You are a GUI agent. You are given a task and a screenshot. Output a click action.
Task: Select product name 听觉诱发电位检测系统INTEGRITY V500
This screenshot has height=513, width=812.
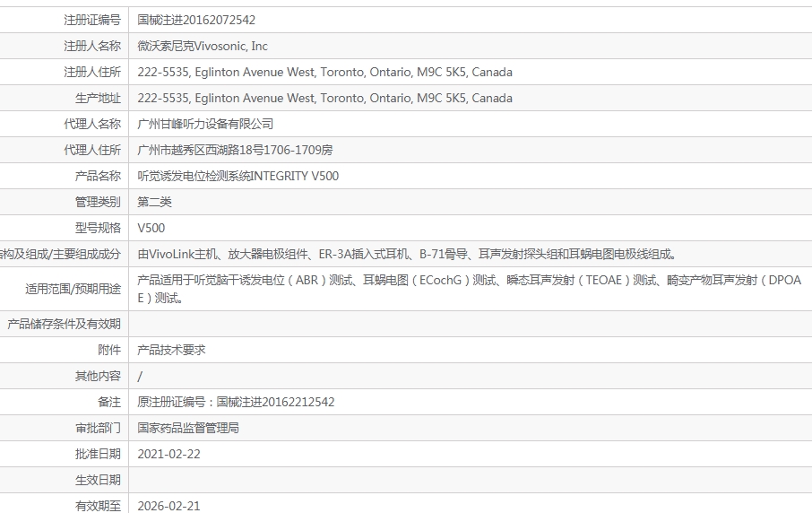pos(238,176)
